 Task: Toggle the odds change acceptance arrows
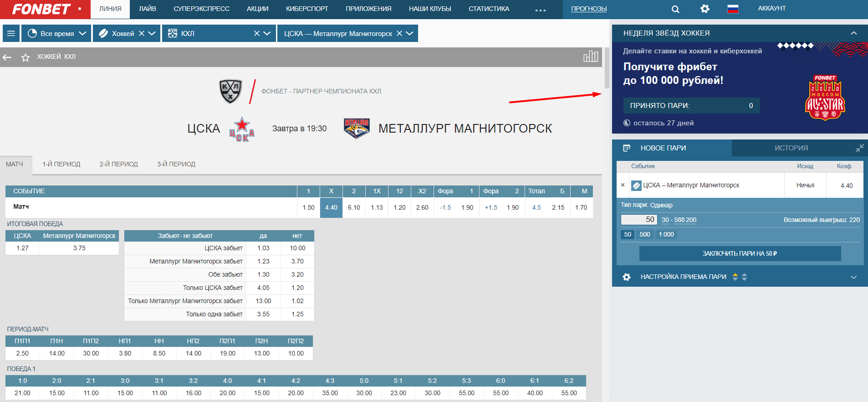[x=740, y=277]
